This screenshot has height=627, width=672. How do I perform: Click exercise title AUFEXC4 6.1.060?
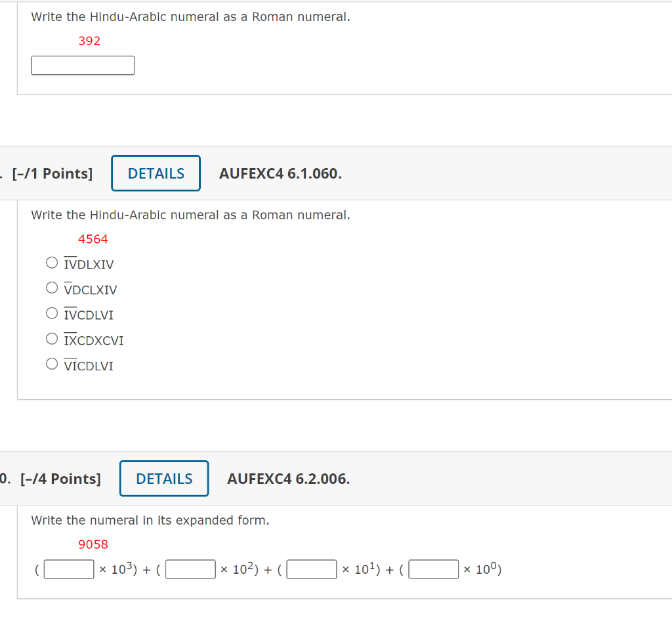coord(281,173)
